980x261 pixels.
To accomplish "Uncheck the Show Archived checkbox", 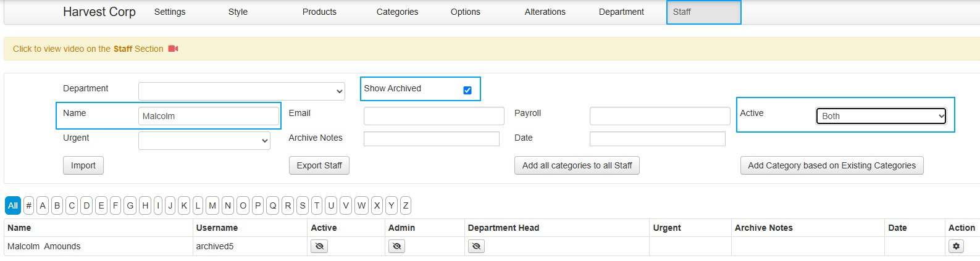I will (x=467, y=90).
